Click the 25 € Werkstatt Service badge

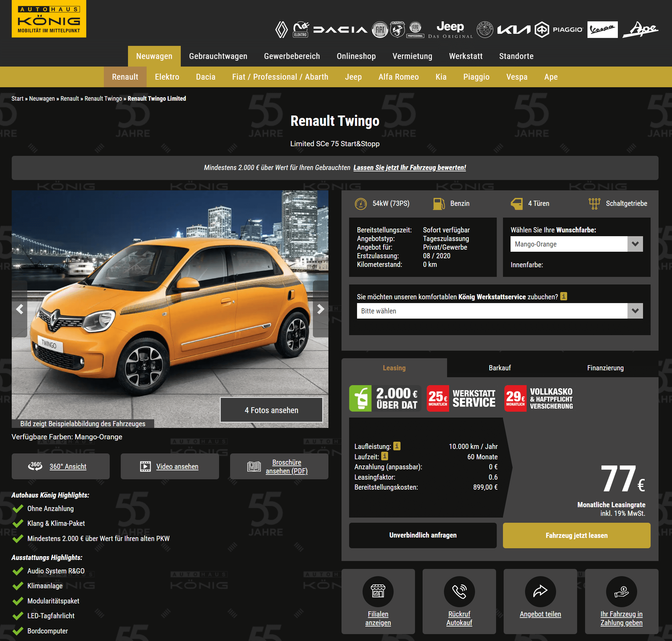click(462, 398)
